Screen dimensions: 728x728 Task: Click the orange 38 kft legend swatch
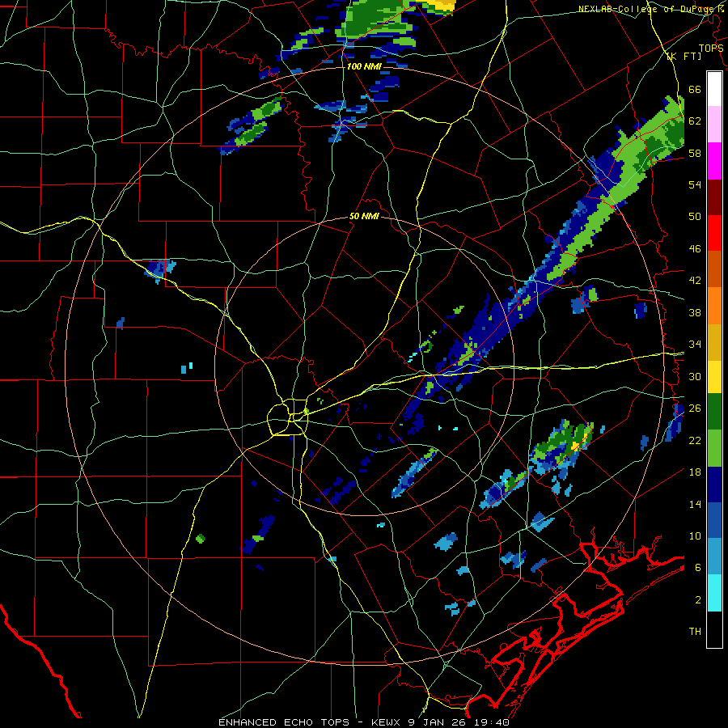[714, 305]
